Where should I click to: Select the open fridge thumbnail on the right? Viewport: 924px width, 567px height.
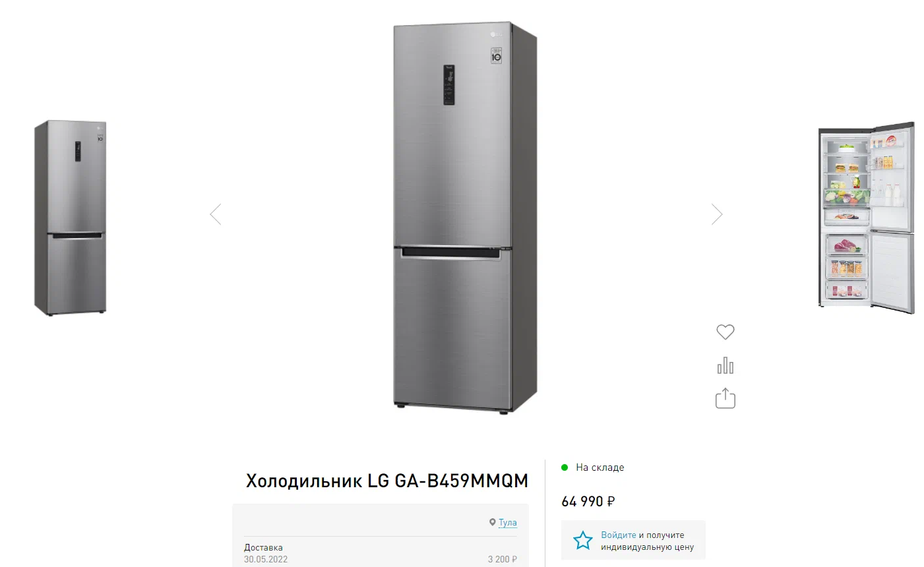point(867,218)
